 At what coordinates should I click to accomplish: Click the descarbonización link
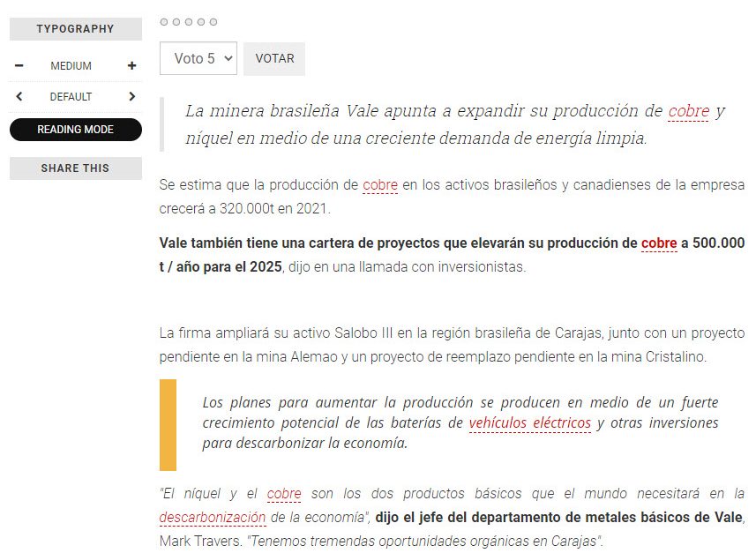(213, 517)
